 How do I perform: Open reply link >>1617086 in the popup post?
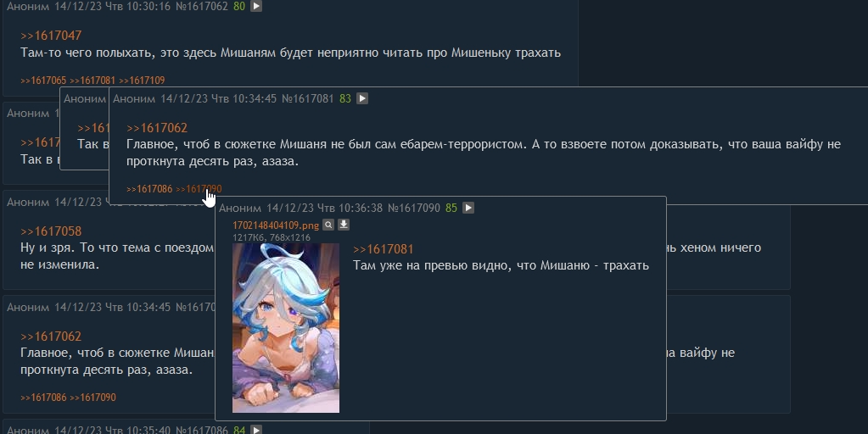pos(149,189)
